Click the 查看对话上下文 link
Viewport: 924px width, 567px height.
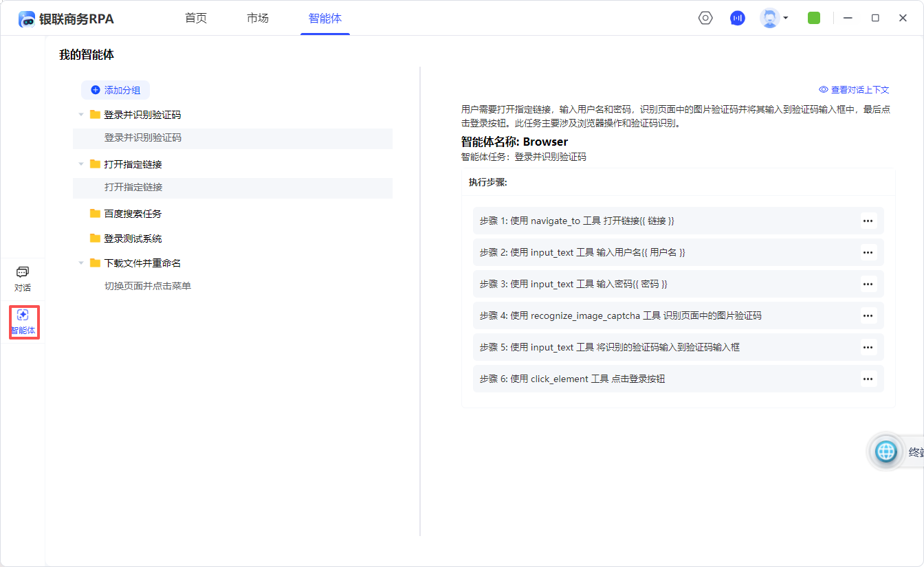point(854,90)
